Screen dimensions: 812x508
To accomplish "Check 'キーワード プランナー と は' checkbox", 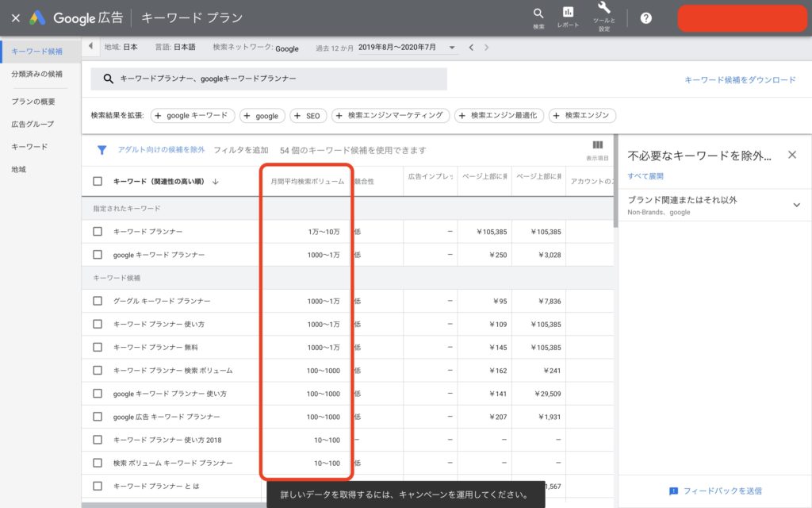I will 98,486.
